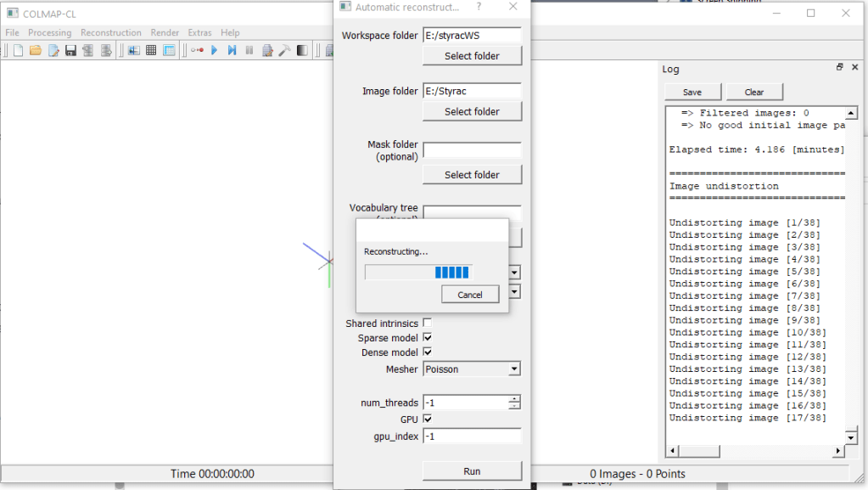868x490 pixels.
Task: Start reconstruction with the blue play icon
Action: coord(214,51)
